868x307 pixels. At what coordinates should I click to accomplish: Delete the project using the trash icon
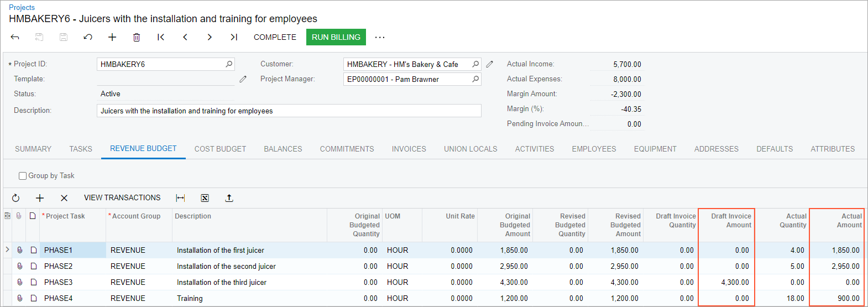137,37
